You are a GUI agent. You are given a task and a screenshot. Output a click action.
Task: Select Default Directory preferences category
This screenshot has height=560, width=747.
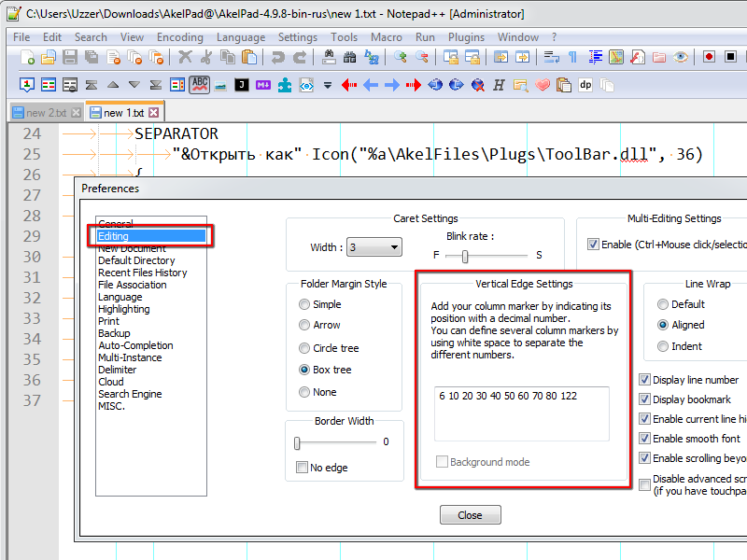pyautogui.click(x=136, y=260)
